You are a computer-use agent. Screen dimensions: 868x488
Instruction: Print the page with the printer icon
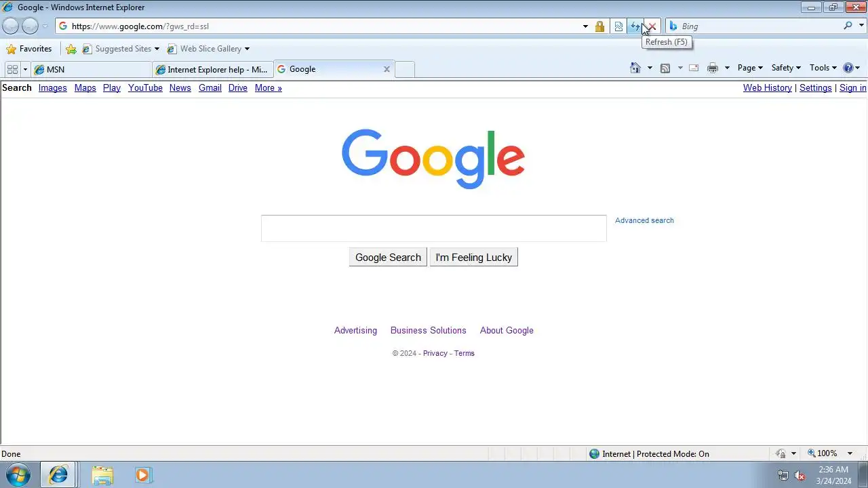[712, 68]
